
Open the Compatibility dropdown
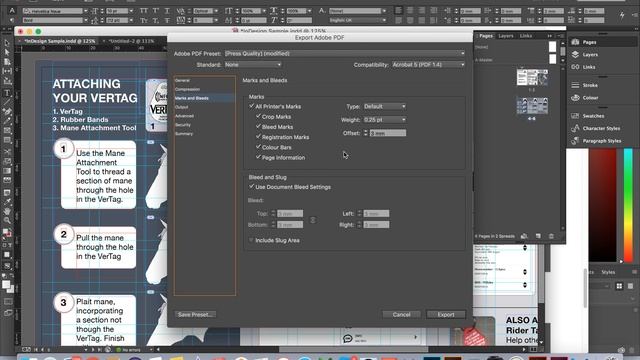(x=429, y=64)
